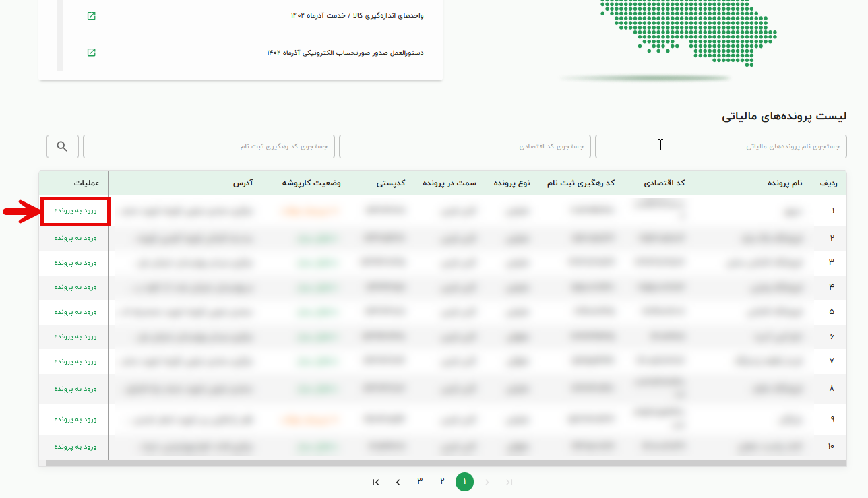This screenshot has height=498, width=868.
Task: Open external link icon for واحدهای اندازه‌گیری کالا
Action: (92, 15)
